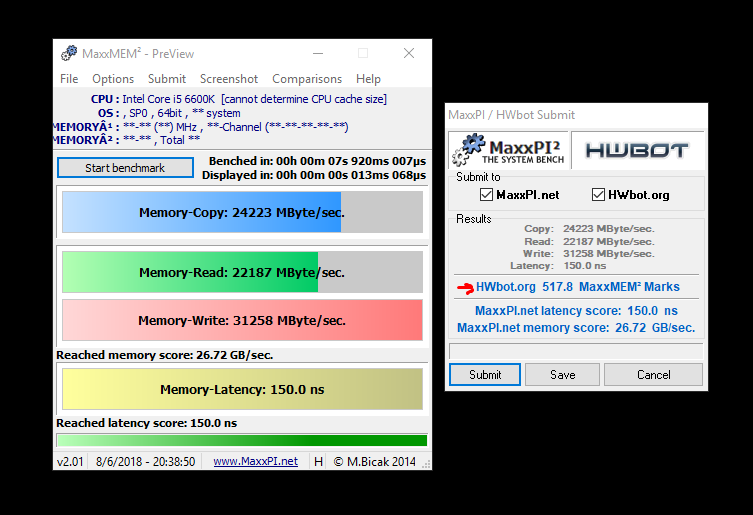Open the Comparisons menu

coord(307,79)
